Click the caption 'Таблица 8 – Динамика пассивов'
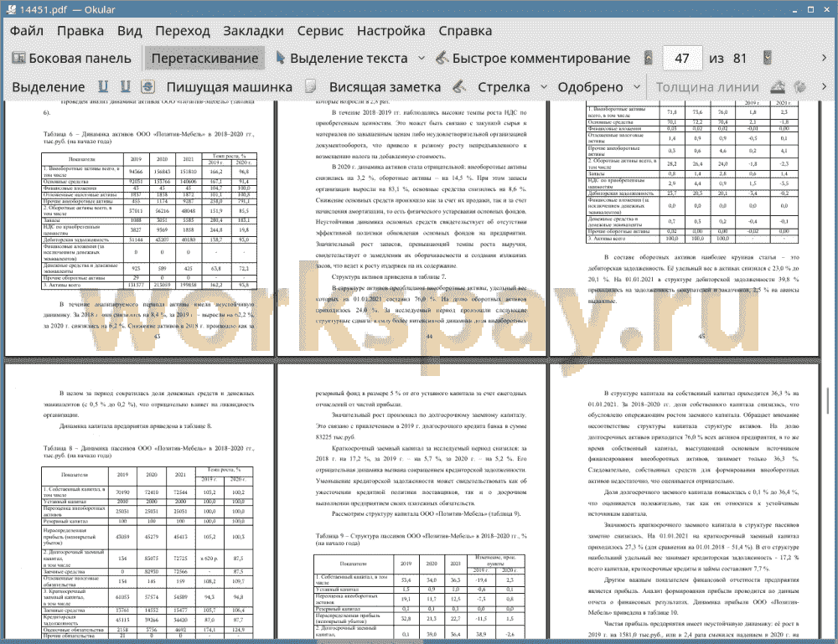Screen dimensions: 838x644 click(x=148, y=451)
